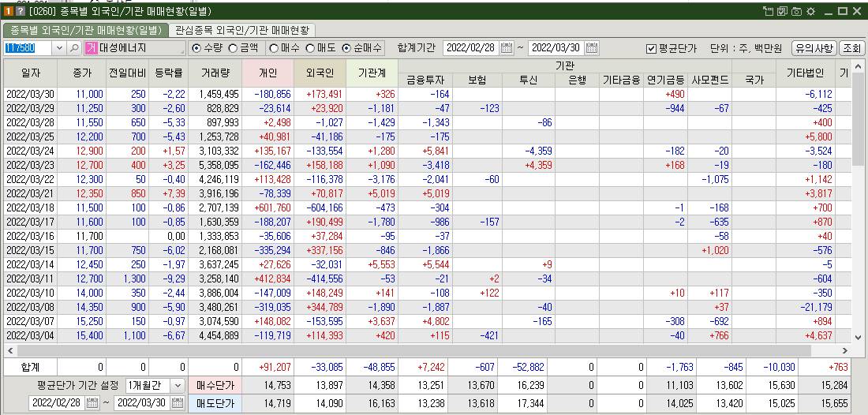Select the 2022/03/18 date row cell
The height and width of the screenshot is (415, 868).
(31, 208)
